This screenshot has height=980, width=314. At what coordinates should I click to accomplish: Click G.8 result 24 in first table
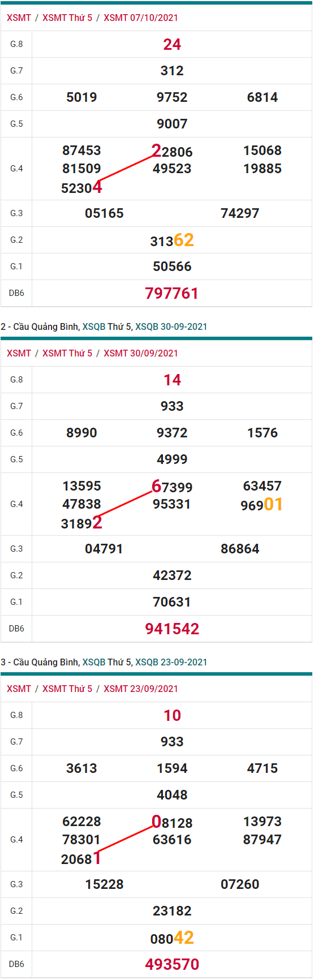coord(172,44)
